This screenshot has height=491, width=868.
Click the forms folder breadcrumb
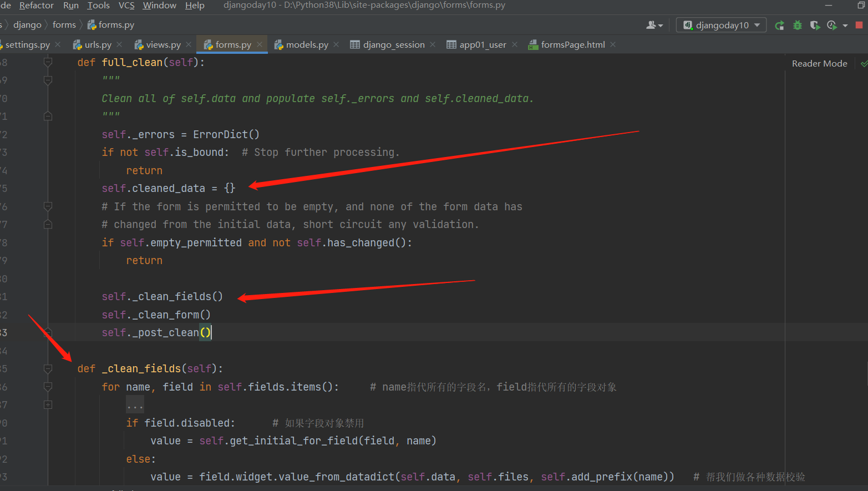[x=64, y=25]
